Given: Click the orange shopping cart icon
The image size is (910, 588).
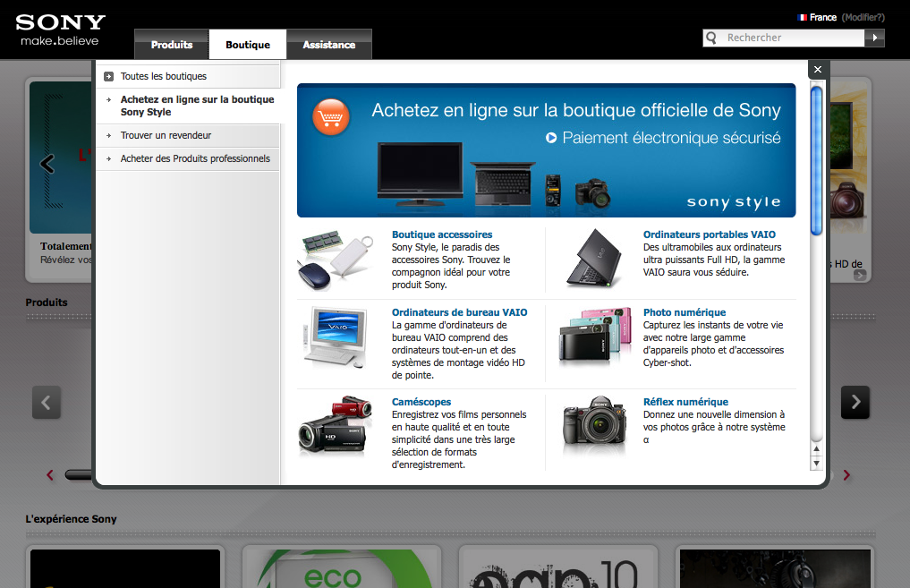Looking at the screenshot, I should click(x=331, y=117).
